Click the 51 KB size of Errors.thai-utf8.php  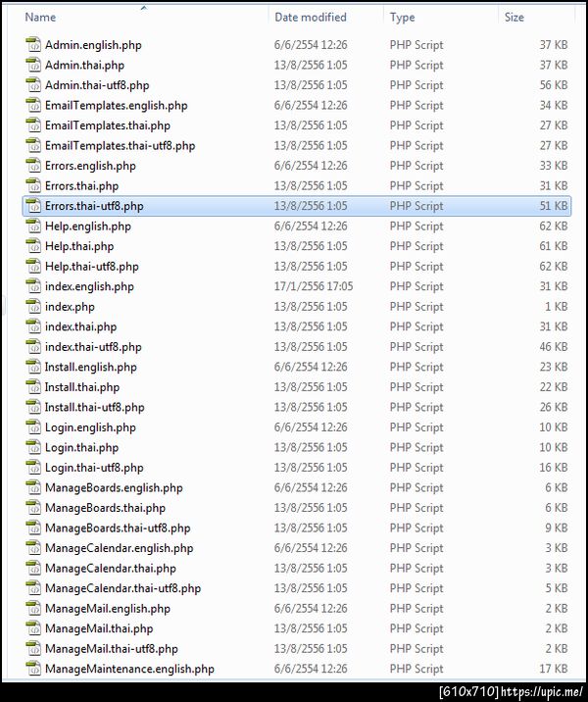pos(554,206)
